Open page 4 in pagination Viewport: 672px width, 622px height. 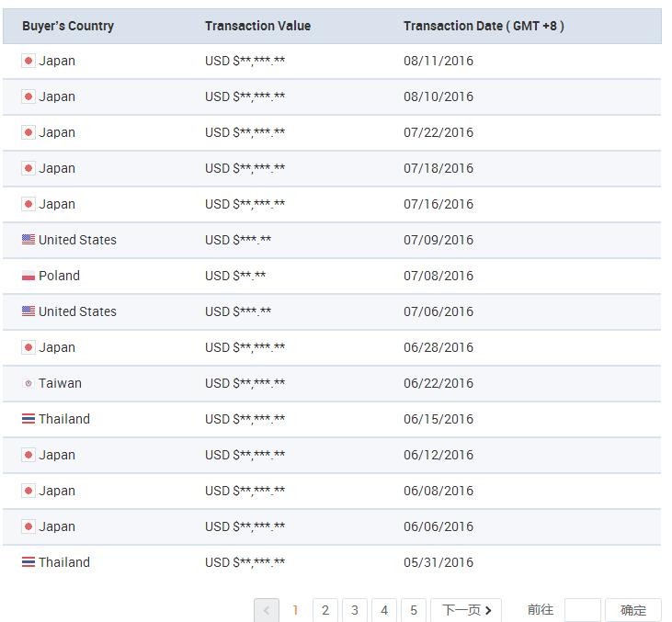tap(384, 610)
